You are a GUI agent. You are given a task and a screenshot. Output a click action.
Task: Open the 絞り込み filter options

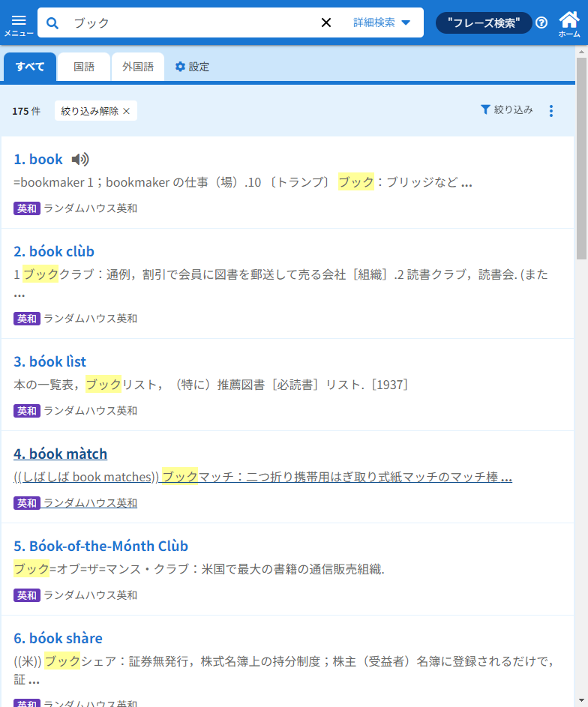coord(507,110)
